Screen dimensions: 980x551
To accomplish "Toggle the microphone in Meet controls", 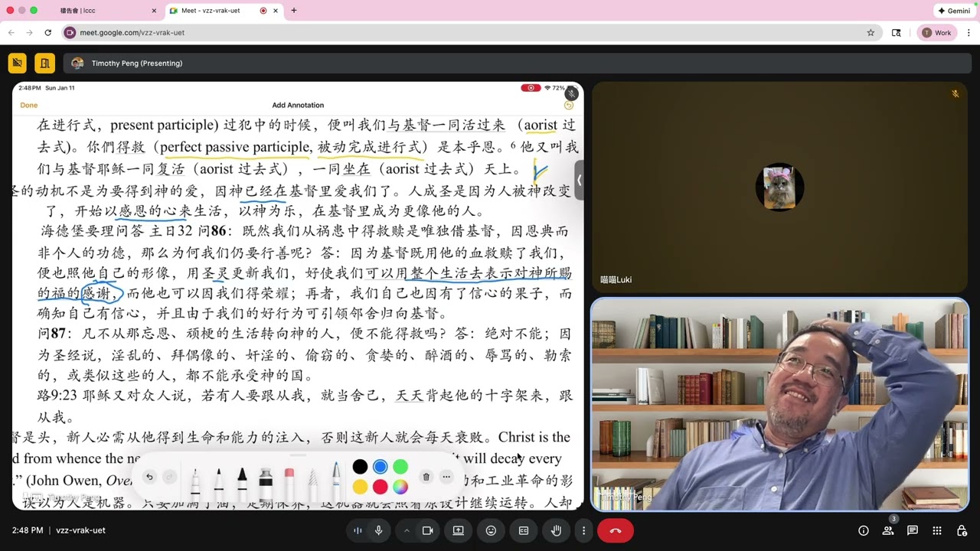I will 378,530.
